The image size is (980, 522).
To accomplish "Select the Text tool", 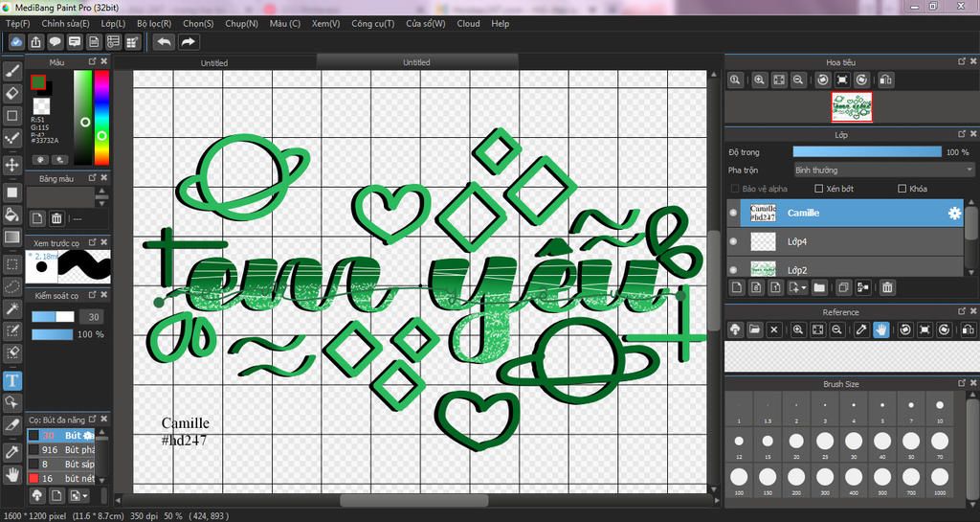I will [12, 379].
